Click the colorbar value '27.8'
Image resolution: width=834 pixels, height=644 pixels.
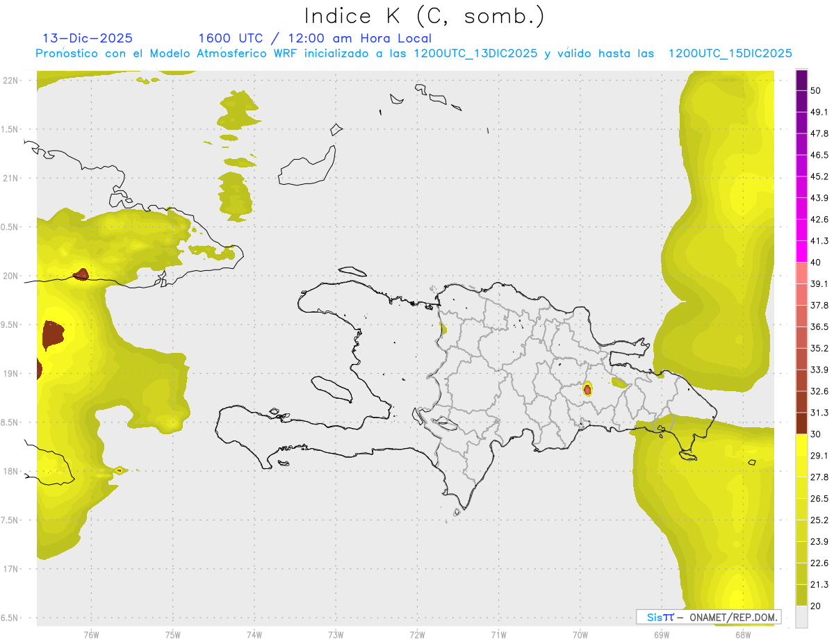click(819, 477)
